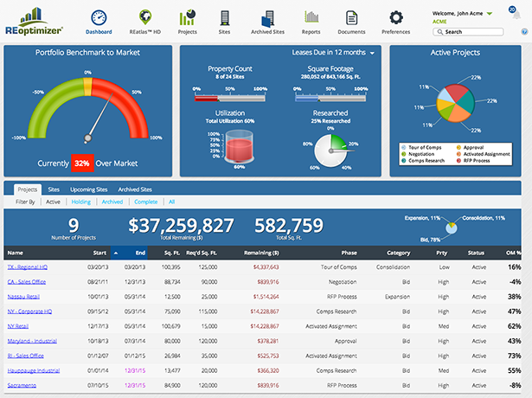
Task: Open the RI - Sales Office project
Action: click(25, 356)
